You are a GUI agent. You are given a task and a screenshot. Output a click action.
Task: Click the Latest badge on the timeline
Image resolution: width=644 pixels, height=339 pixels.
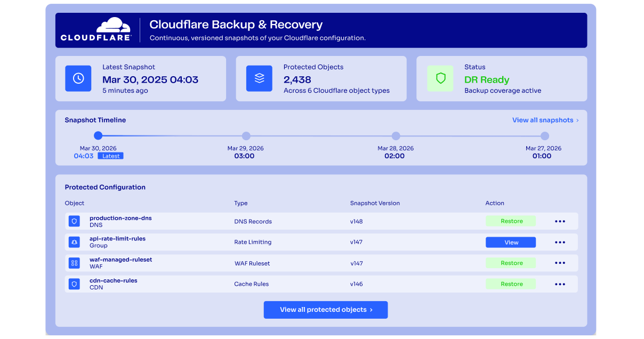point(111,156)
